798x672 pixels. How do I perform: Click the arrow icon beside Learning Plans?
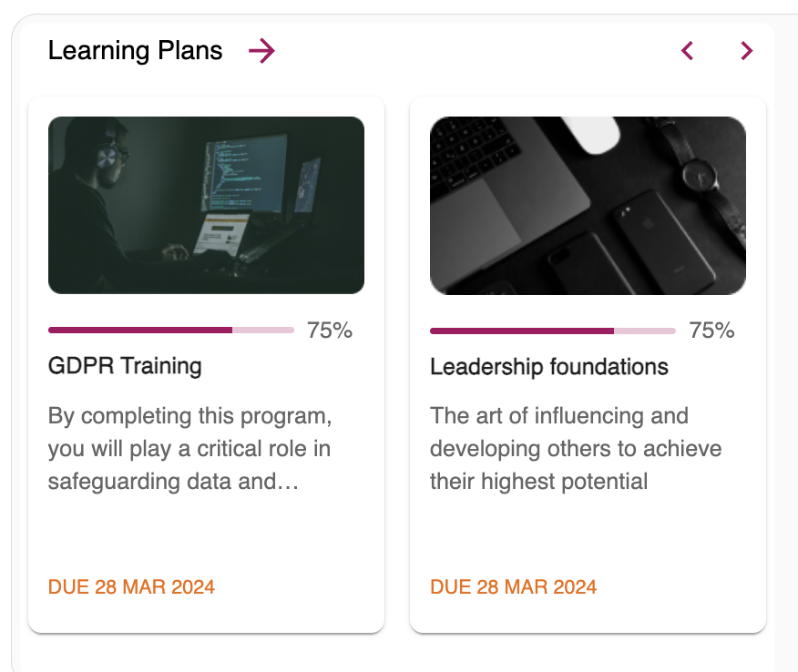(261, 51)
